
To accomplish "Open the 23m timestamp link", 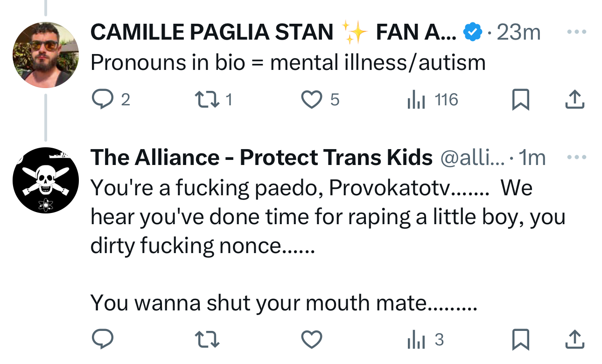I will pyautogui.click(x=518, y=33).
